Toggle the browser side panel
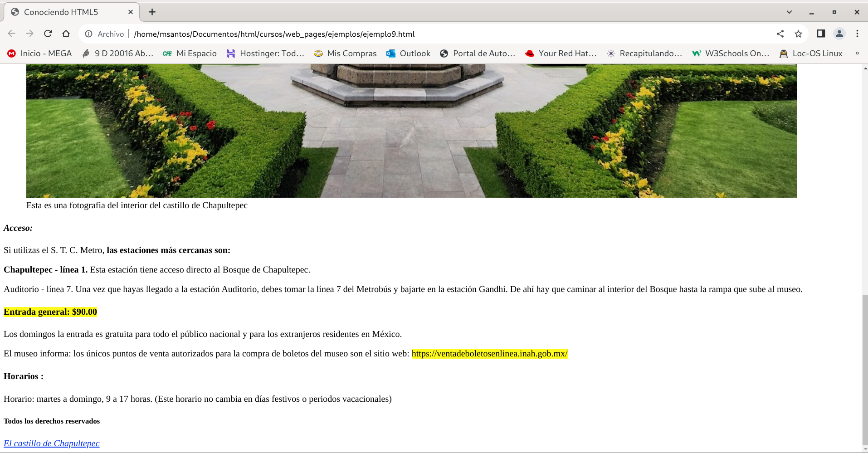 tap(821, 34)
